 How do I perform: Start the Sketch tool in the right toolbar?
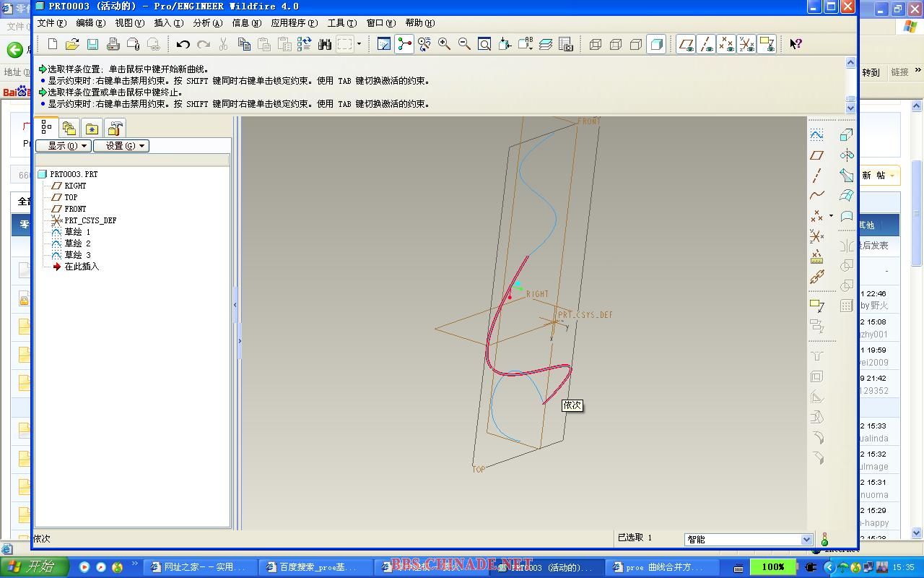click(817, 135)
